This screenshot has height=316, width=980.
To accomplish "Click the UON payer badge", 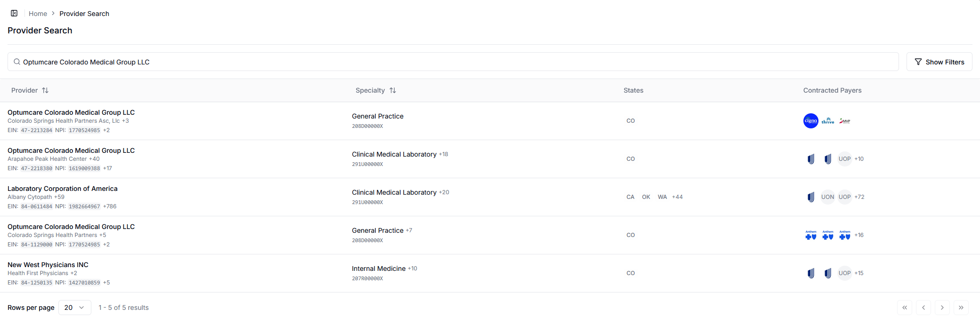I will coord(828,197).
